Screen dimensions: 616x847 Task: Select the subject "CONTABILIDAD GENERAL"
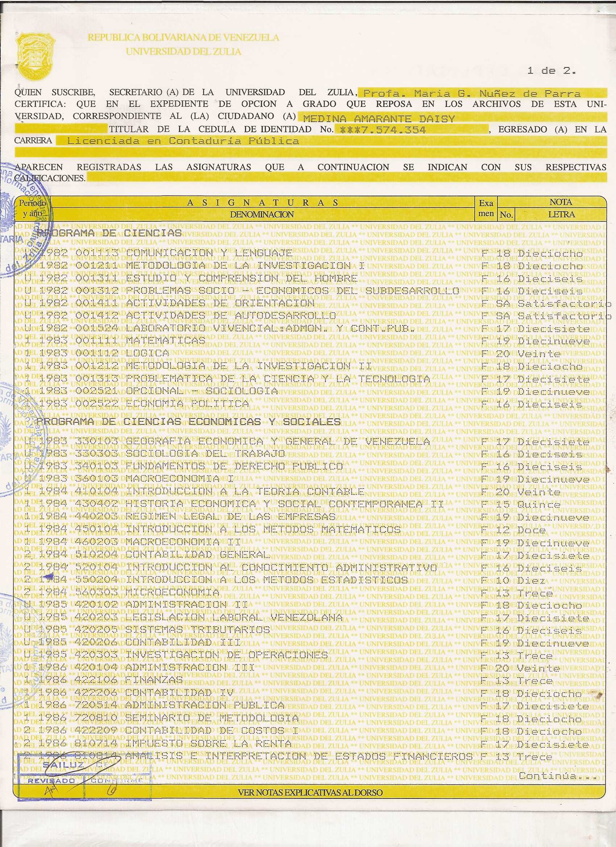click(198, 555)
